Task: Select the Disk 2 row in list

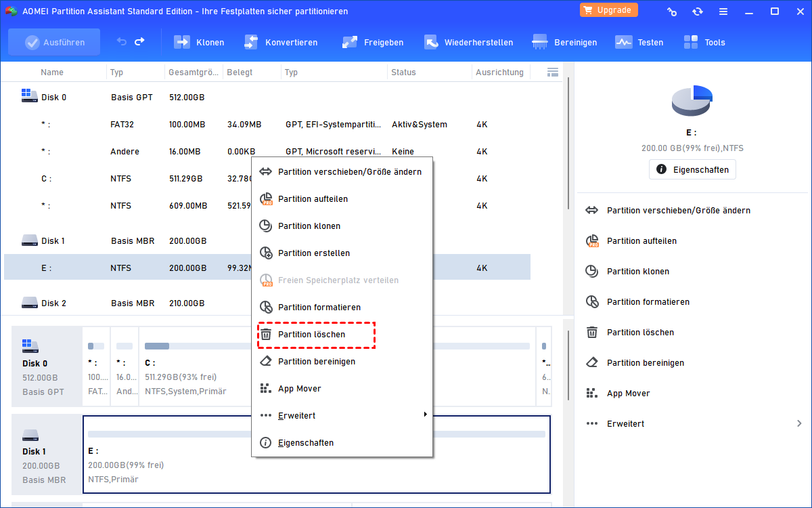Action: pyautogui.click(x=267, y=303)
